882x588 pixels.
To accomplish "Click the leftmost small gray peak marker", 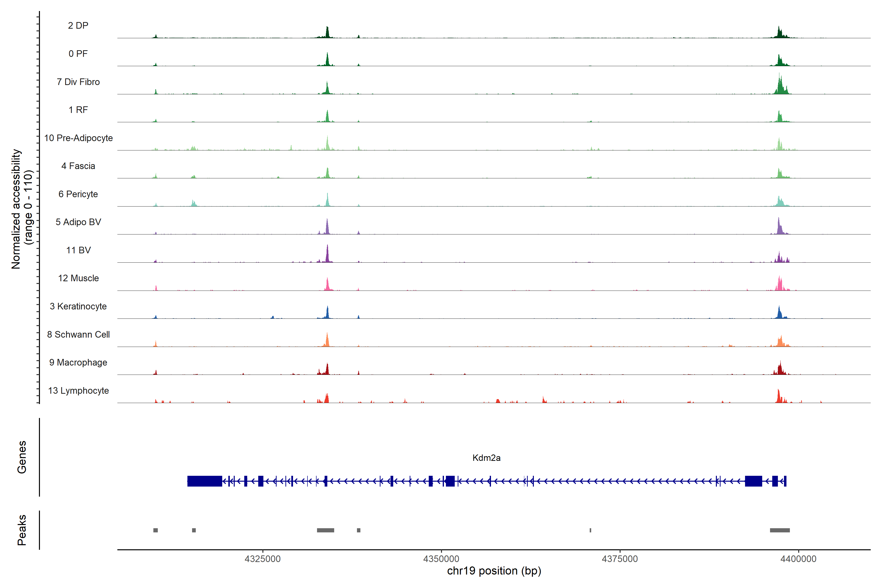I will [x=155, y=530].
